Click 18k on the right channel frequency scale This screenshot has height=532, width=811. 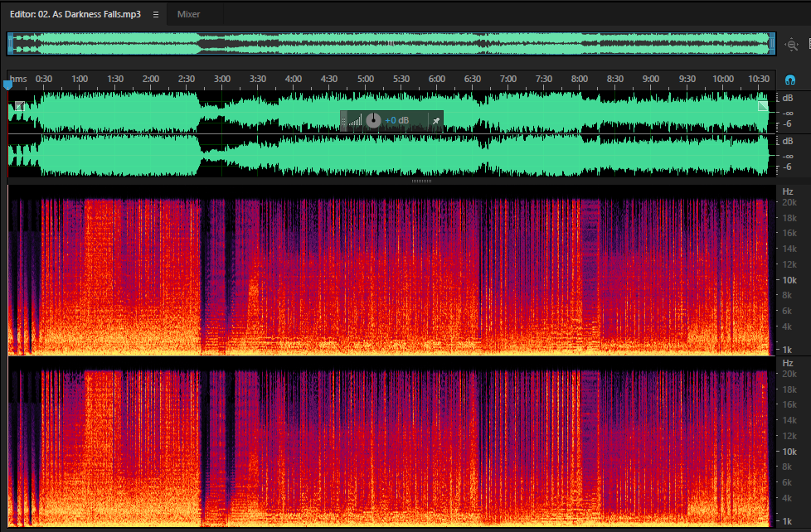pyautogui.click(x=789, y=389)
